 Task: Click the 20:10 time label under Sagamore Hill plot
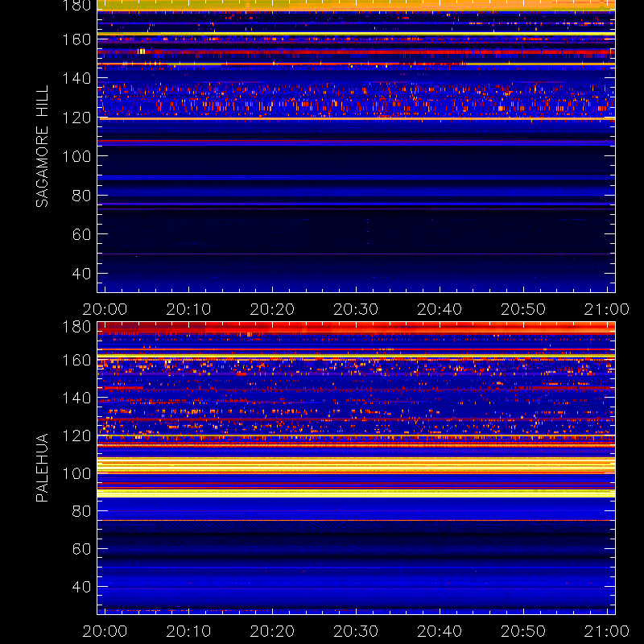pyautogui.click(x=188, y=309)
